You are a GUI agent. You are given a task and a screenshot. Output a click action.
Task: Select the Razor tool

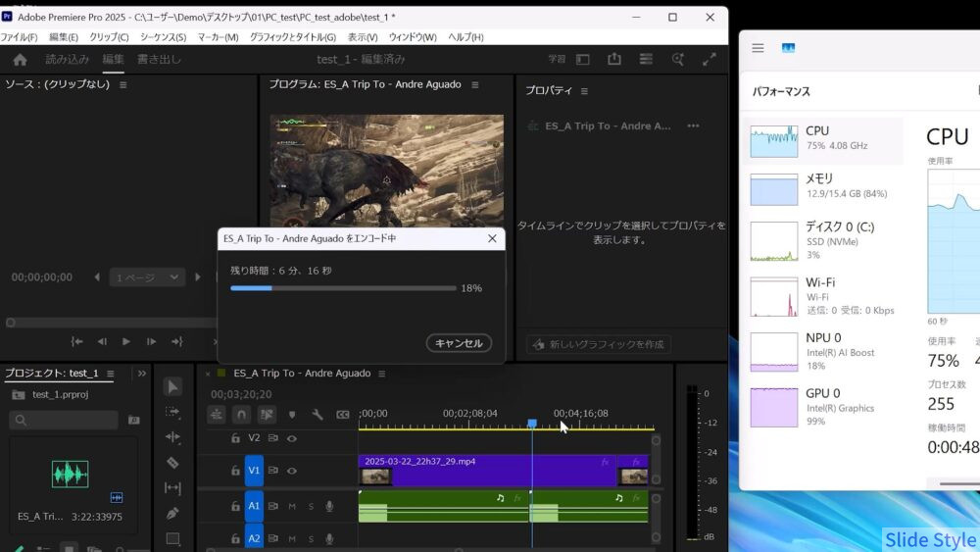tap(172, 462)
